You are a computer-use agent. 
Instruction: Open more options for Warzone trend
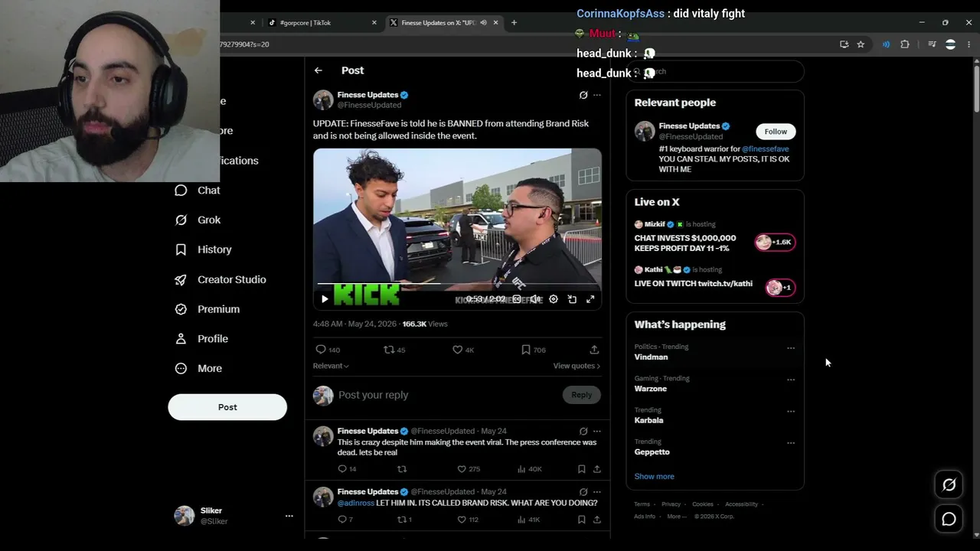791,380
